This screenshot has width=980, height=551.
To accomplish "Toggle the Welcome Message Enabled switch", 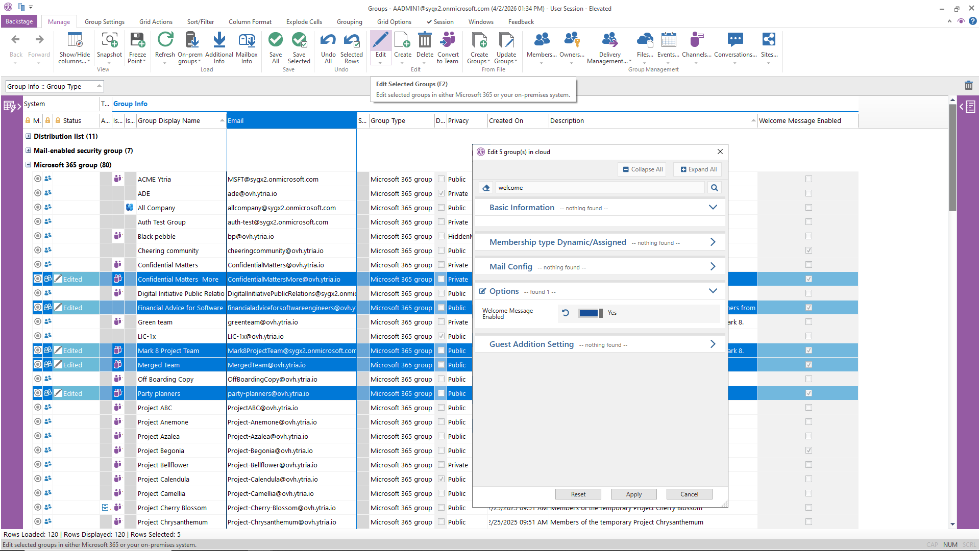I will tap(591, 313).
